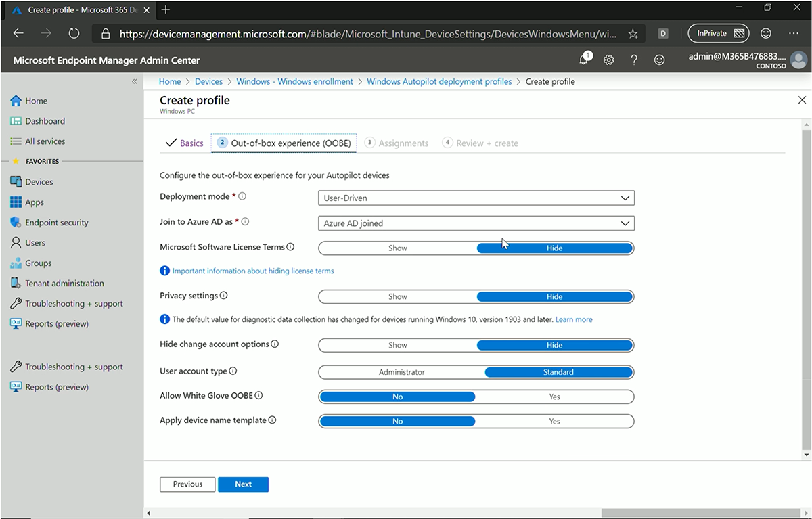This screenshot has height=519, width=812.
Task: Click the info icon beside Privacy settings
Action: pyautogui.click(x=224, y=296)
